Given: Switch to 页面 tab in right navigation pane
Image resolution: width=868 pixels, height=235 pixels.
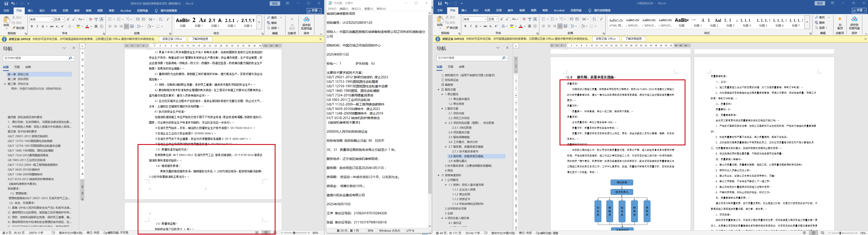Looking at the screenshot, I should (451, 67).
